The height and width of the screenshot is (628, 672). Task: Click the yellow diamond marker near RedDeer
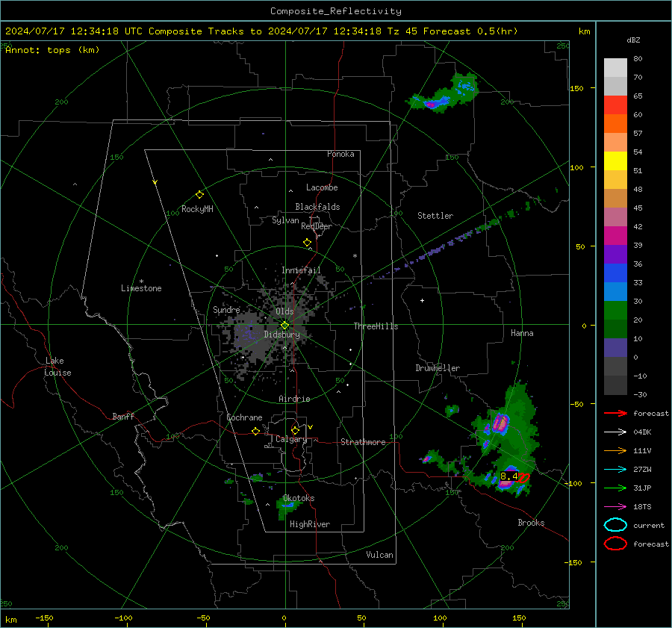pyautogui.click(x=307, y=243)
